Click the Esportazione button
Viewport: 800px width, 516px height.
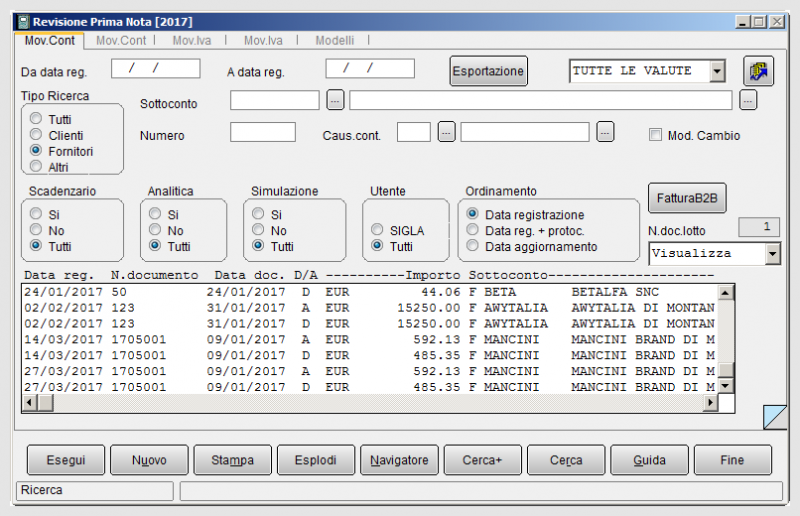(x=488, y=71)
